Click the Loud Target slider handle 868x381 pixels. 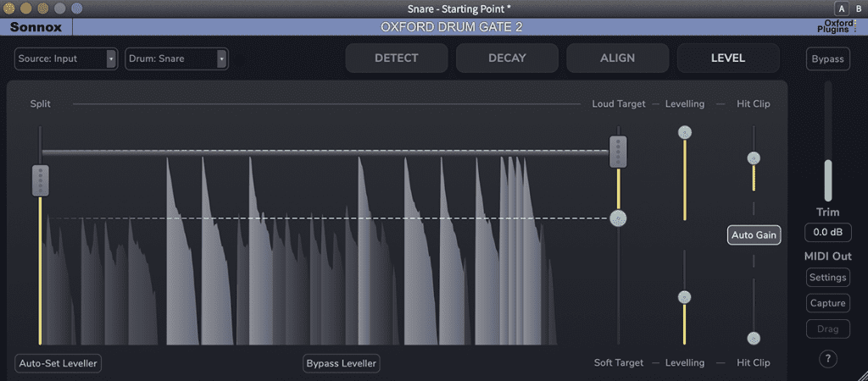(x=619, y=152)
